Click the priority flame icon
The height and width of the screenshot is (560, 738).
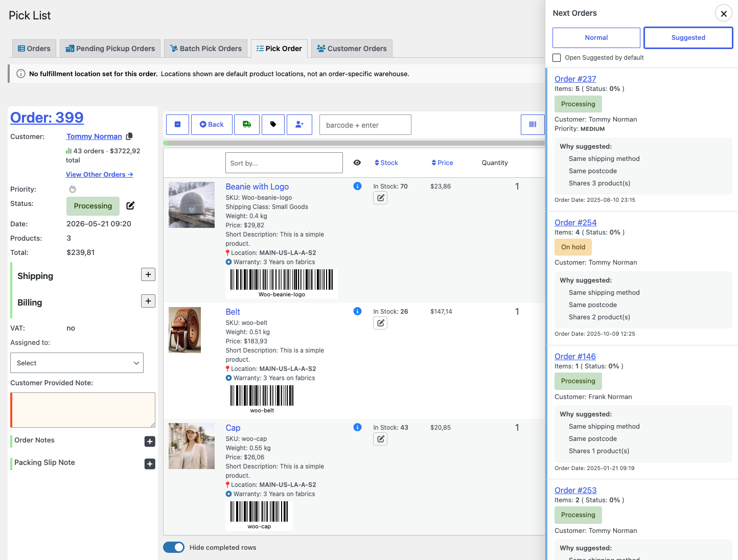73,189
